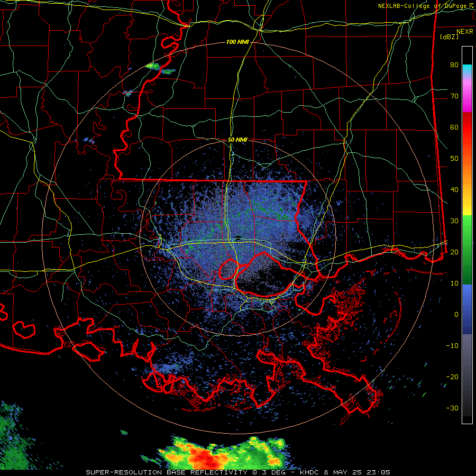Click the -30 value on dBZ scale
The width and height of the screenshot is (476, 476).
coord(452,408)
